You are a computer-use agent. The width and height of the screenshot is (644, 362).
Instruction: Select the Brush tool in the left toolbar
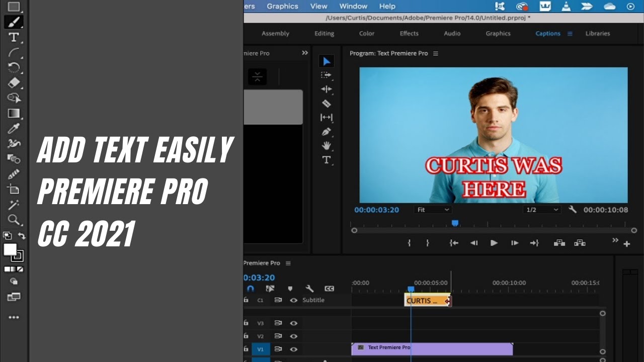point(14,22)
